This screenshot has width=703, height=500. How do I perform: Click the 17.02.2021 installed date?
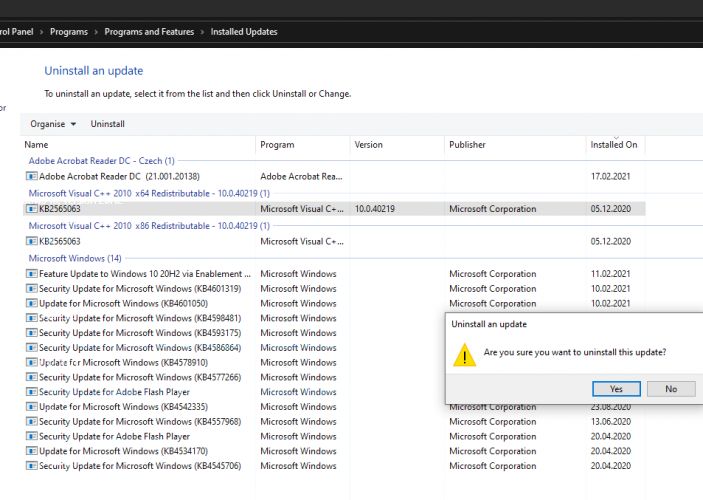[610, 176]
